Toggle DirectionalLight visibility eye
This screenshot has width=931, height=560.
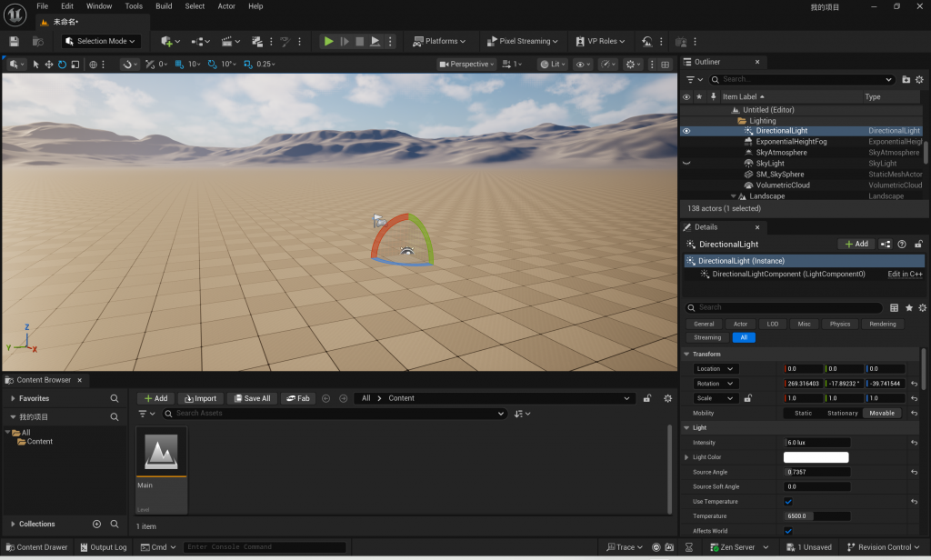point(686,131)
